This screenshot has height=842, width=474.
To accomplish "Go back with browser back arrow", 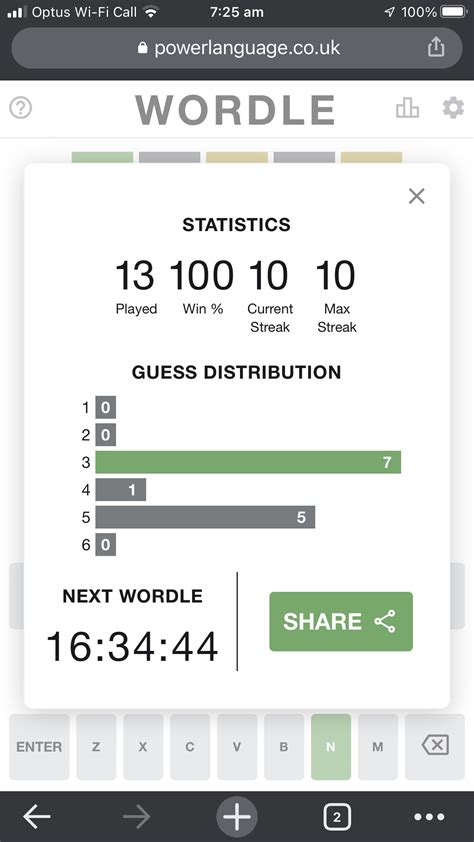I will [x=37, y=817].
